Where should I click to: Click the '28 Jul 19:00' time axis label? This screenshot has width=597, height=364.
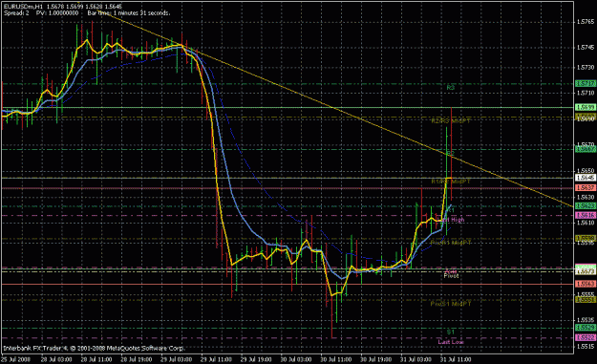pyautogui.click(x=137, y=359)
